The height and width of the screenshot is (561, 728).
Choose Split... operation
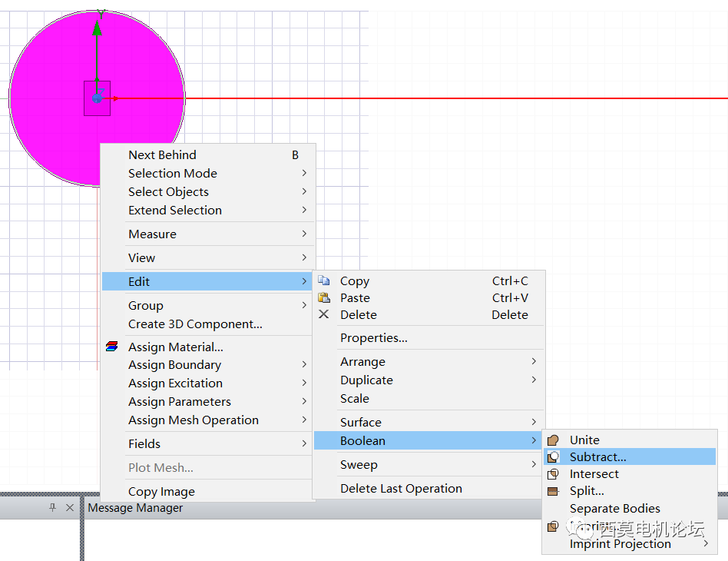630,491
